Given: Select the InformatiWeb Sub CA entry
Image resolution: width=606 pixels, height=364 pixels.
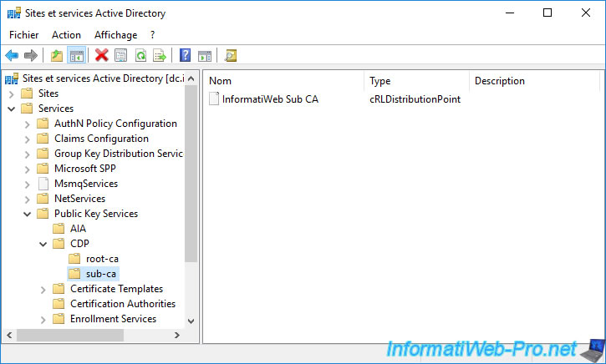Looking at the screenshot, I should (270, 99).
